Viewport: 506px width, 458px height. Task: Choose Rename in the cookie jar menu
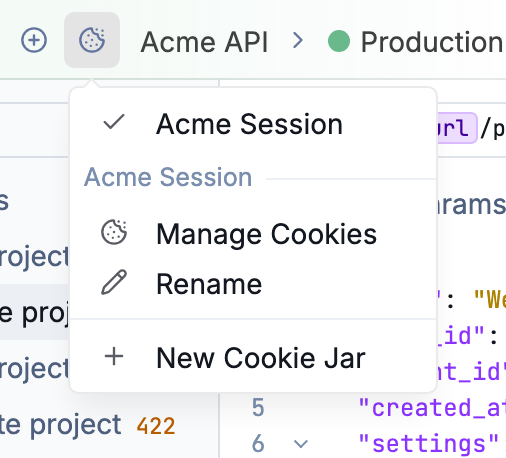pyautogui.click(x=253, y=284)
